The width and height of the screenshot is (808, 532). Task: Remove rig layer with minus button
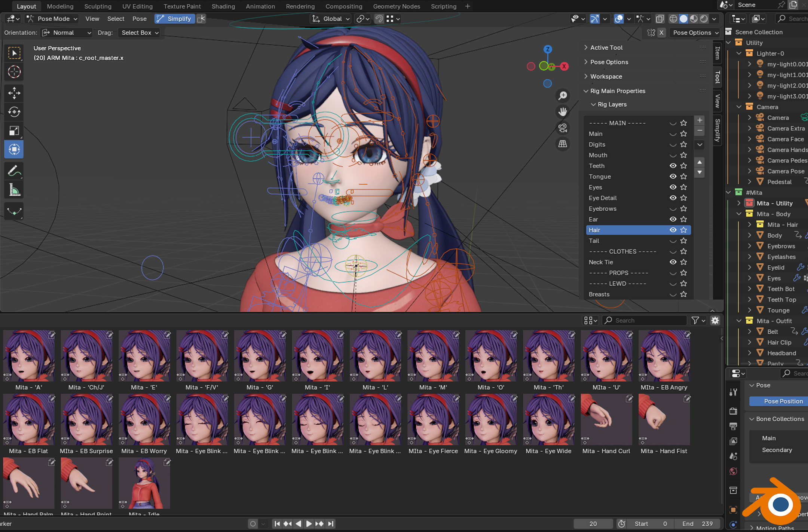coord(700,130)
